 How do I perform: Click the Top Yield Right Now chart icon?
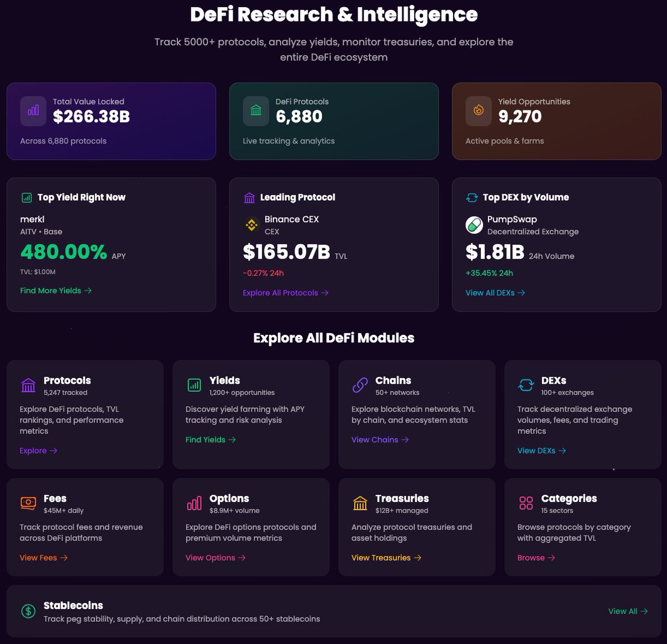(x=27, y=197)
